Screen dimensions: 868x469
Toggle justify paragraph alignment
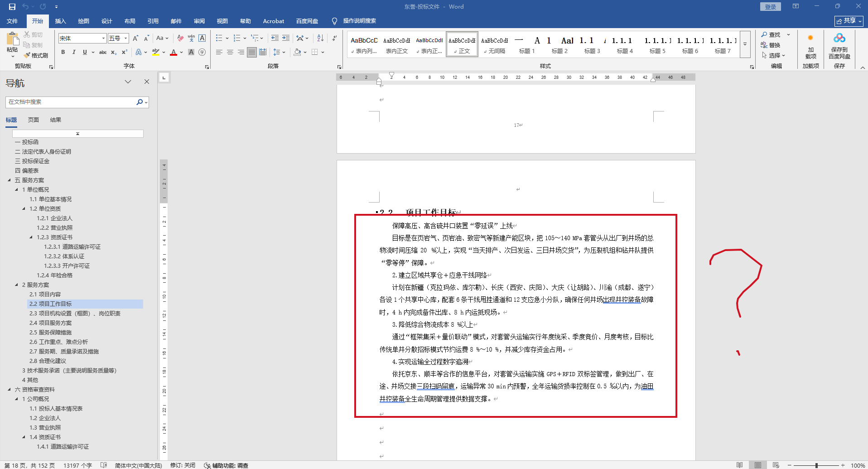point(252,52)
